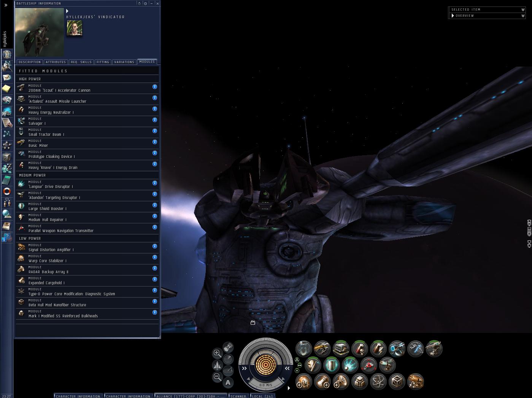Expand the Selected Item panel chevron
This screenshot has height=398, width=532.
pos(523,10)
